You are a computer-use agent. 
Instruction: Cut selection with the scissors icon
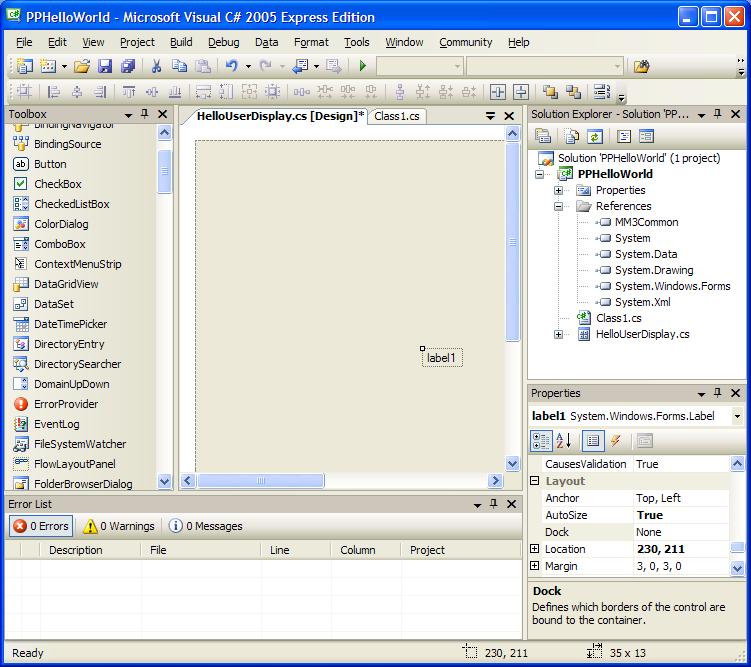[x=156, y=66]
